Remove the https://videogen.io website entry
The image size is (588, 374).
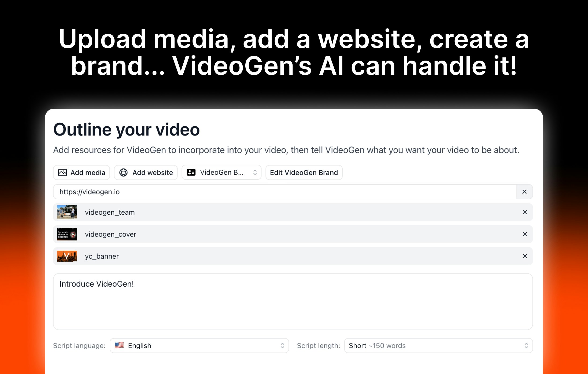tap(524, 192)
